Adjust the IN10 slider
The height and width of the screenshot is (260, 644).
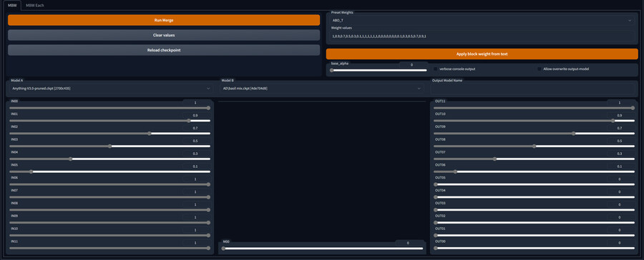[x=110, y=235]
